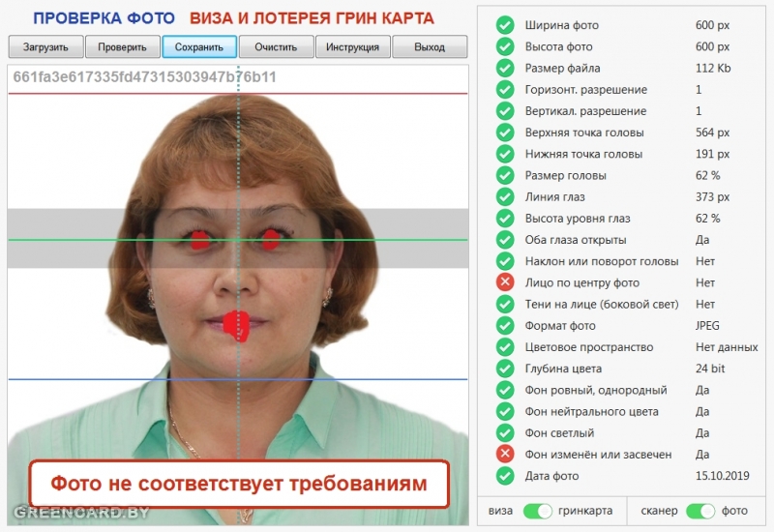Click green check icon beside Ширина фото
774x532 pixels.
coord(505,25)
